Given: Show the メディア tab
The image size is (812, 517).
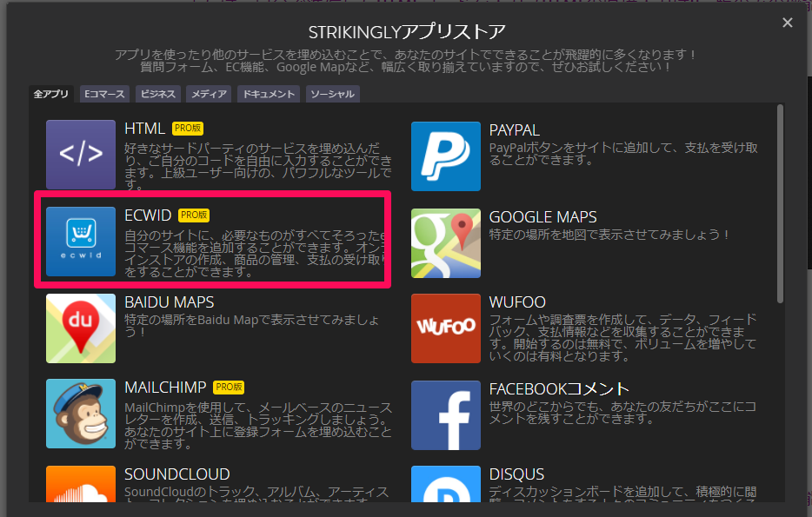Looking at the screenshot, I should 210,94.
